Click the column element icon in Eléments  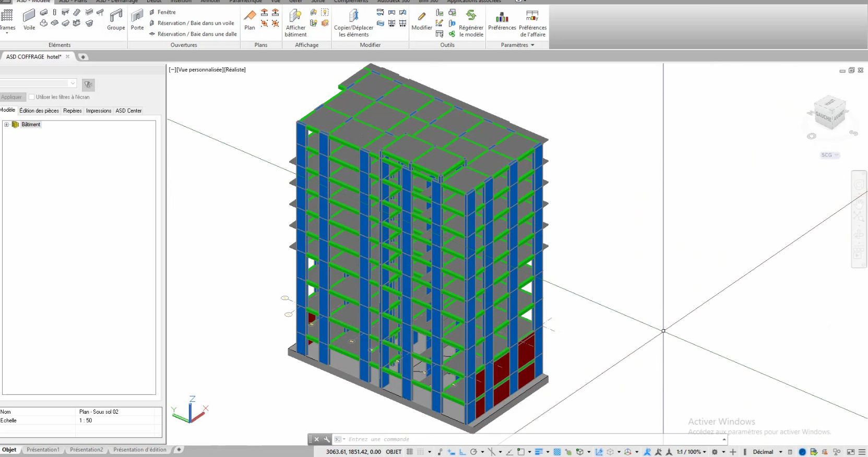54,12
